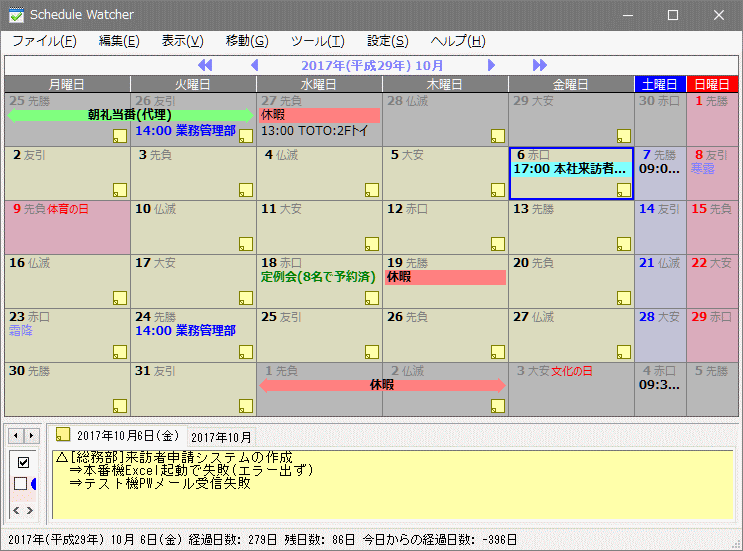Screen dimensions: 743x551
Task: Uncheck the checked box in memo side panel
Action: (23, 462)
